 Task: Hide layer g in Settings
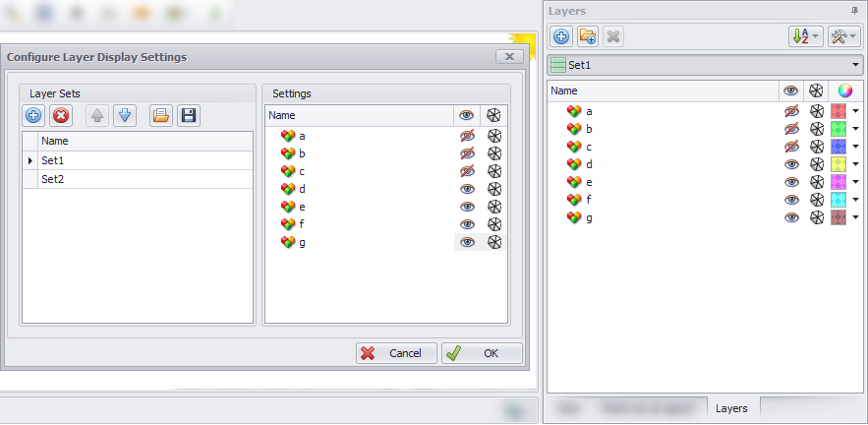[x=467, y=242]
